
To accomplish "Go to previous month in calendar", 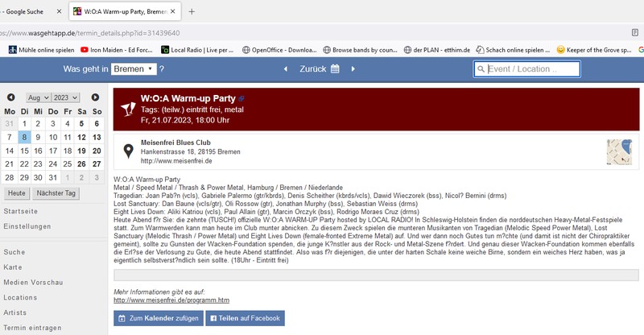I will pos(11,97).
